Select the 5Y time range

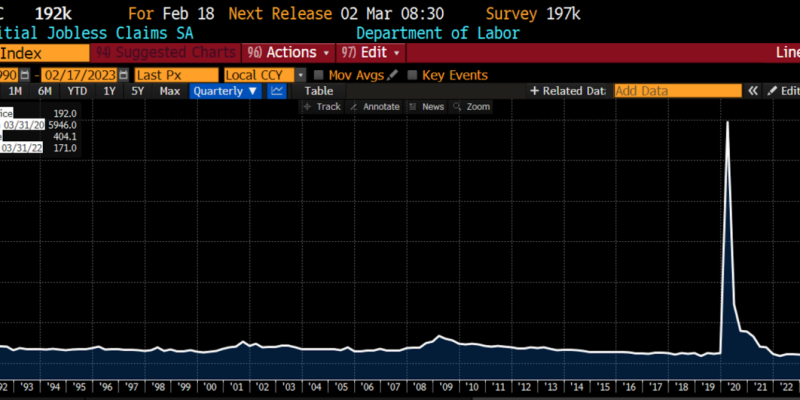tap(138, 91)
